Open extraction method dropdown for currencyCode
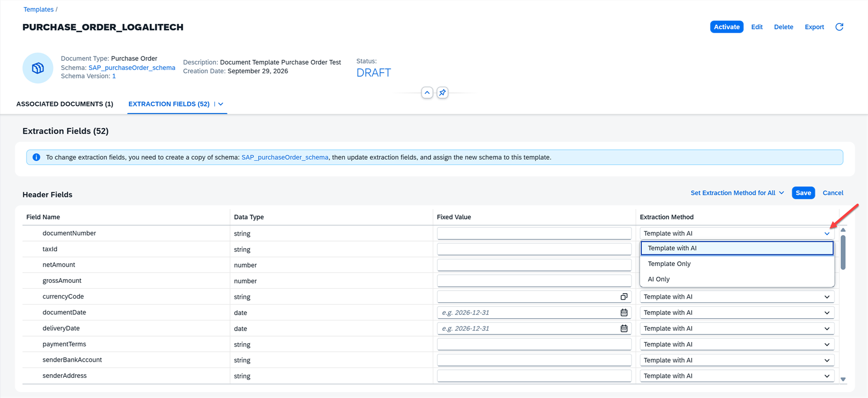Screen dimensions: 868x398 point(827,297)
